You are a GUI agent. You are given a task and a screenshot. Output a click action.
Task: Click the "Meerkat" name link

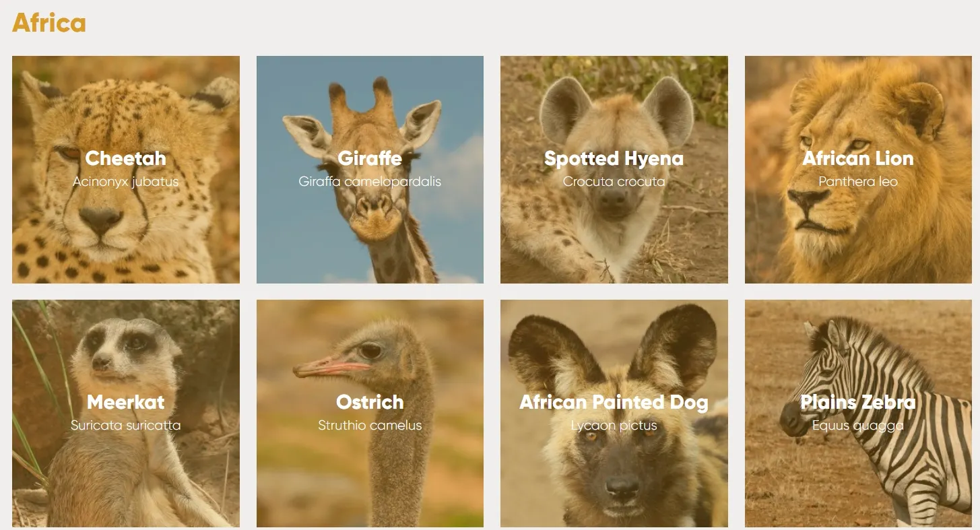coord(125,402)
